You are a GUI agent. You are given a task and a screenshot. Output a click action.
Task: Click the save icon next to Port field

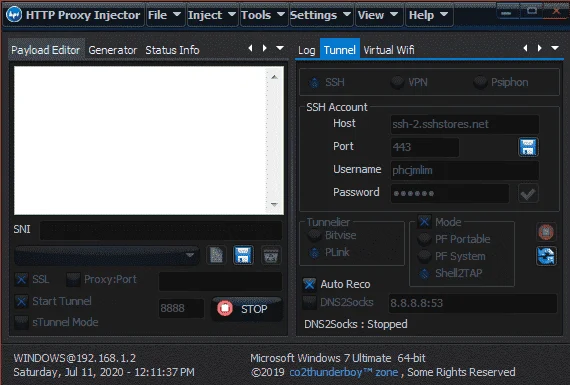point(528,147)
